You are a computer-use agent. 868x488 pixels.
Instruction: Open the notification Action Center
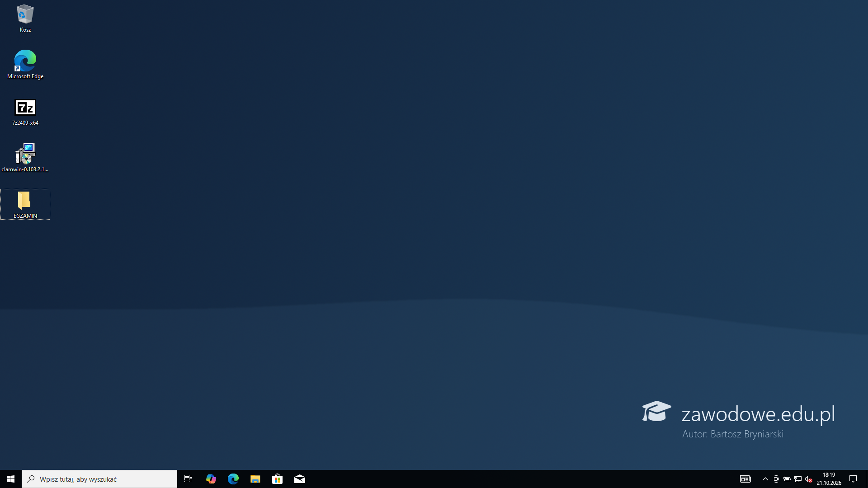tap(853, 479)
